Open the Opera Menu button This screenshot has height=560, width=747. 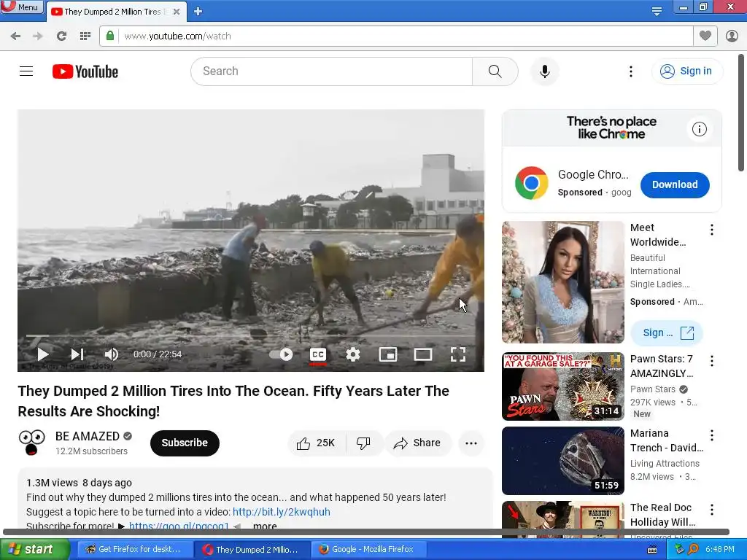click(21, 7)
